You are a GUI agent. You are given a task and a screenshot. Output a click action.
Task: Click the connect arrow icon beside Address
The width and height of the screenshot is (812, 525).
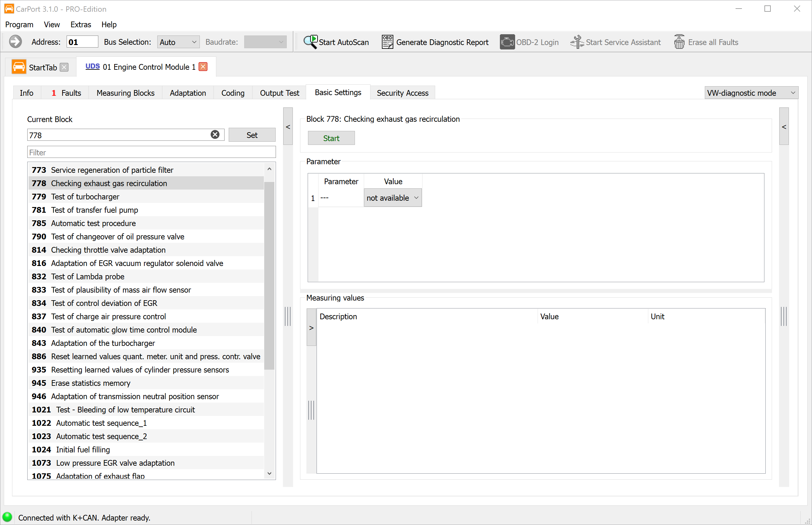[x=15, y=42]
